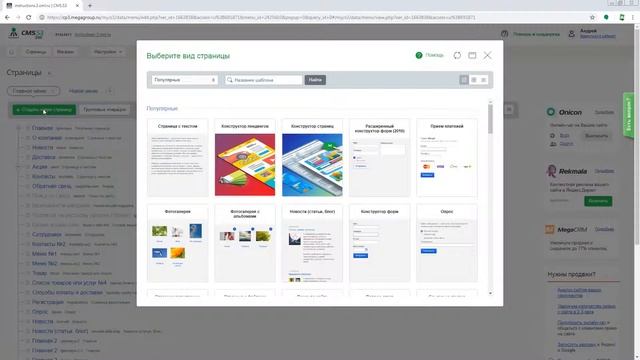Expand the Главная tree node

point(18,128)
